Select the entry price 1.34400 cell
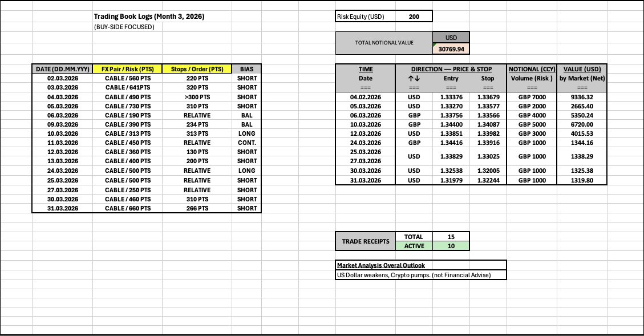Viewport: 644px width, 336px height. pos(451,124)
